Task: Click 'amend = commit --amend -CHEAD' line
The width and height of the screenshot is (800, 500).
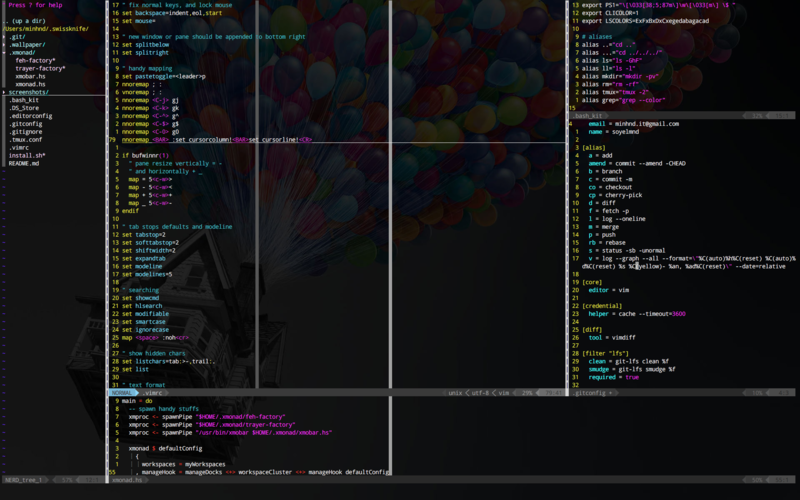Action: coord(637,163)
